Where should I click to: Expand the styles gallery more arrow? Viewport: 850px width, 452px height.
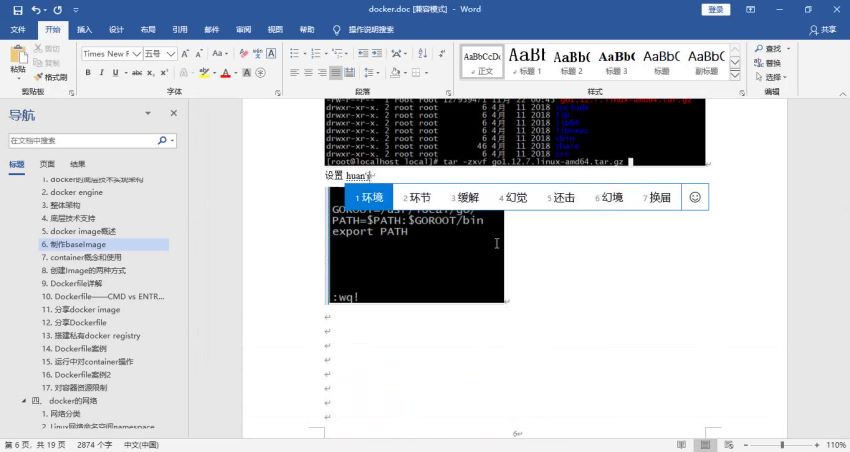click(x=735, y=75)
